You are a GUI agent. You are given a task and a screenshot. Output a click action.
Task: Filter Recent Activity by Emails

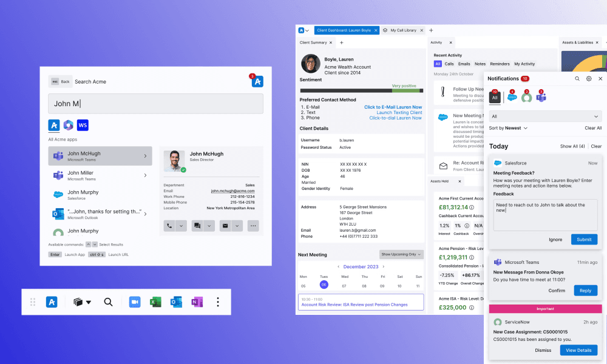[464, 64]
